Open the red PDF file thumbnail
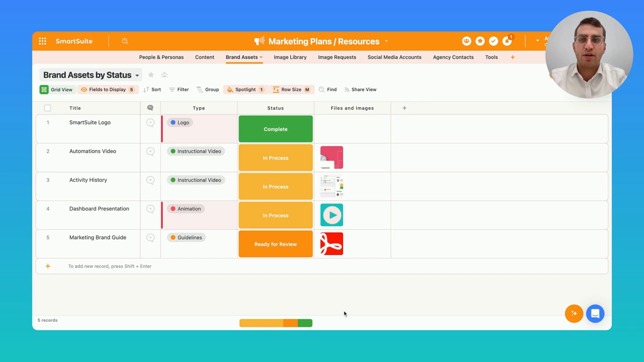644x362 pixels. (x=332, y=244)
